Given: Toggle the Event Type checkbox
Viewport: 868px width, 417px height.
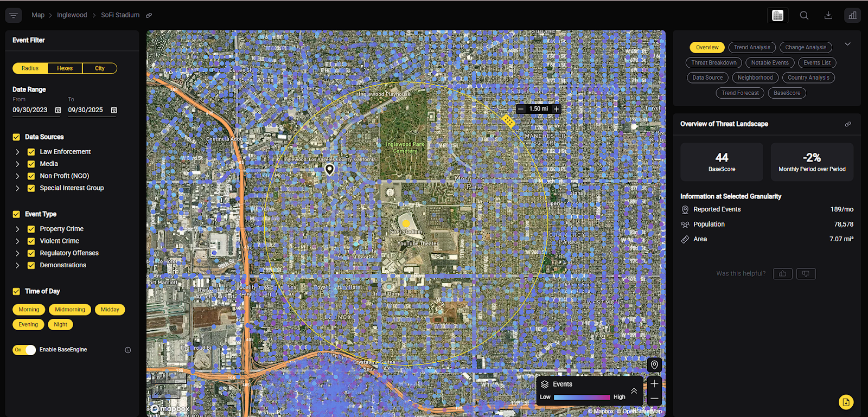Looking at the screenshot, I should pyautogui.click(x=16, y=214).
